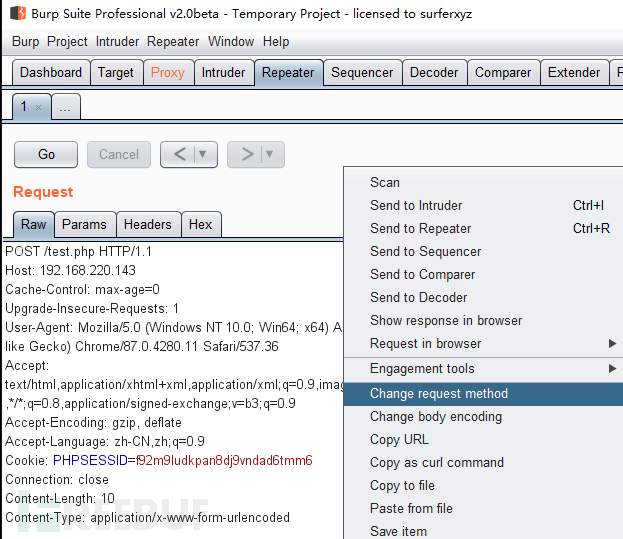Choose Copy to file
Image resolution: width=623 pixels, height=539 pixels.
[x=484, y=486]
